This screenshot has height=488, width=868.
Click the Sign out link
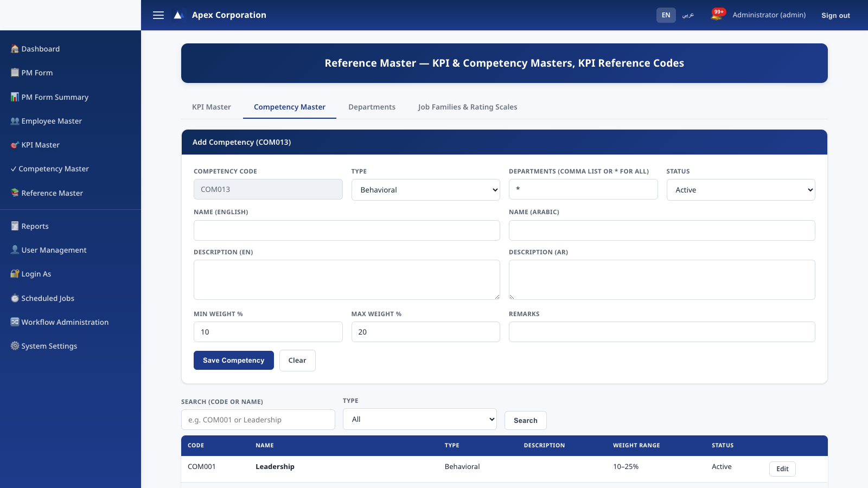tap(835, 15)
